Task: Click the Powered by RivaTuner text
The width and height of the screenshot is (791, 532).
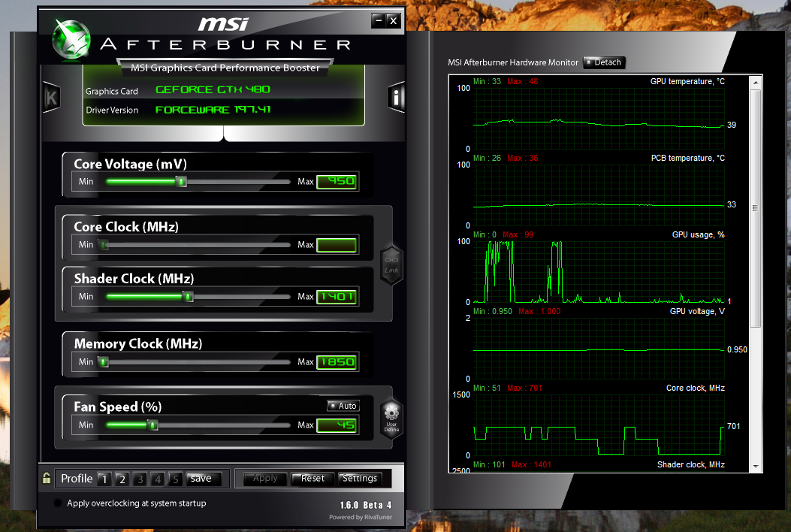Action: pyautogui.click(x=360, y=517)
